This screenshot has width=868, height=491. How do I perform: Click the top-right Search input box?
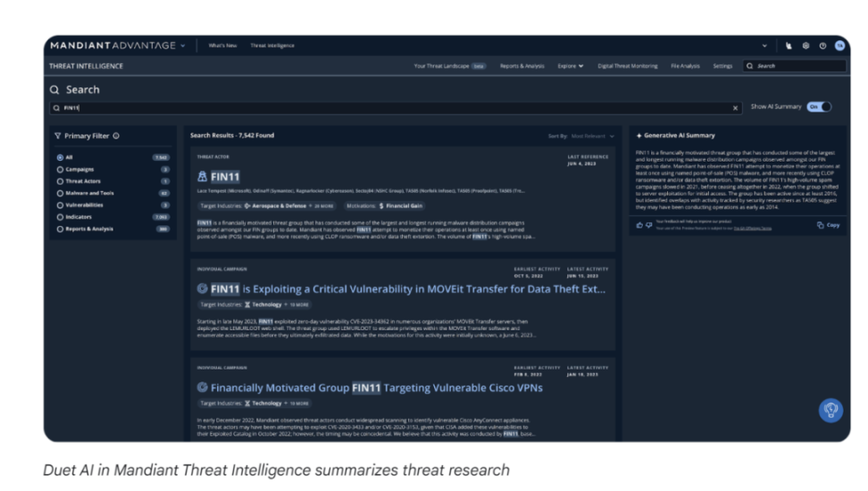(795, 66)
